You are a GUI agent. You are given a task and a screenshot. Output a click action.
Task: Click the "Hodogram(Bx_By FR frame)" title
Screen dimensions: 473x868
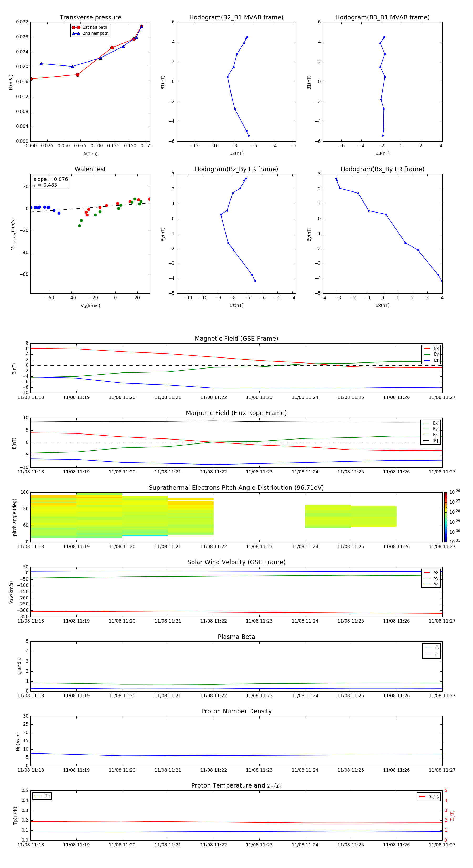(x=382, y=169)
